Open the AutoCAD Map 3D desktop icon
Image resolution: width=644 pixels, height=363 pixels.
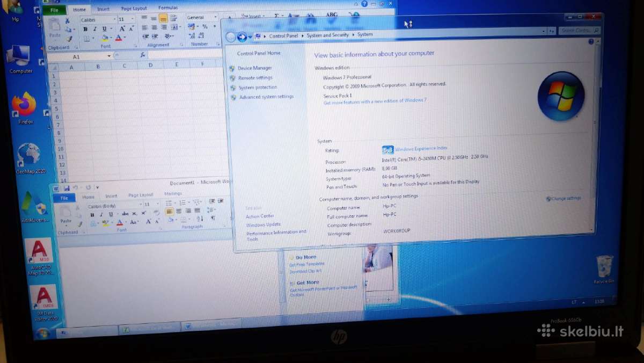click(x=41, y=257)
